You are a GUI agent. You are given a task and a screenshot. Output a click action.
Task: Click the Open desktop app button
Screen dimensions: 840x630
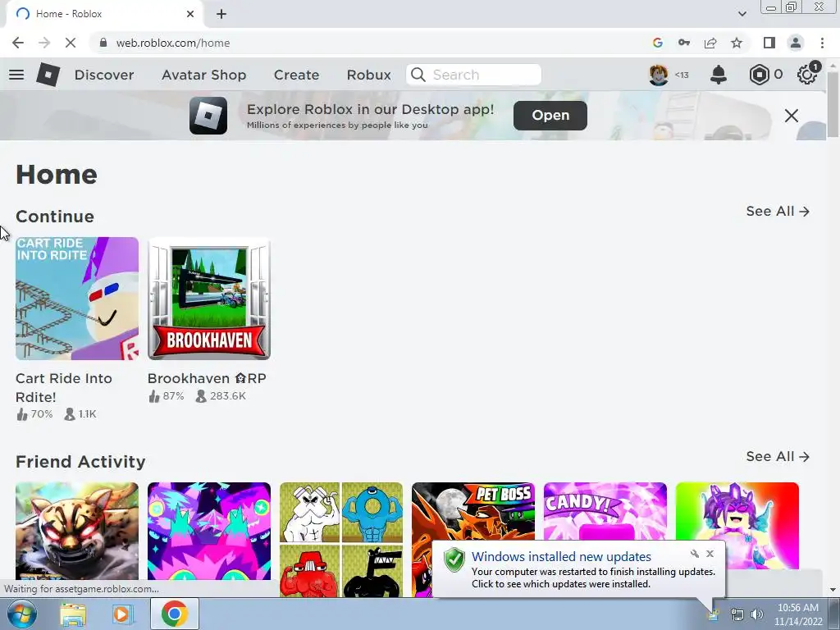[550, 116]
